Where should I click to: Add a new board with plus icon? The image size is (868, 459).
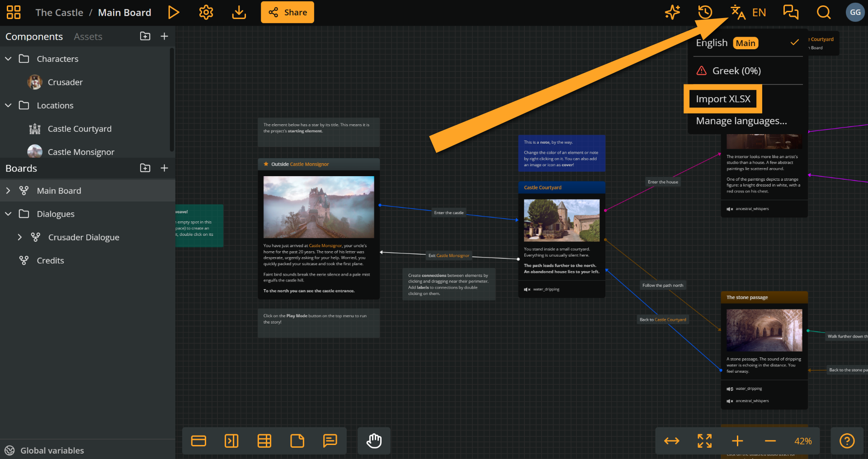click(x=165, y=168)
